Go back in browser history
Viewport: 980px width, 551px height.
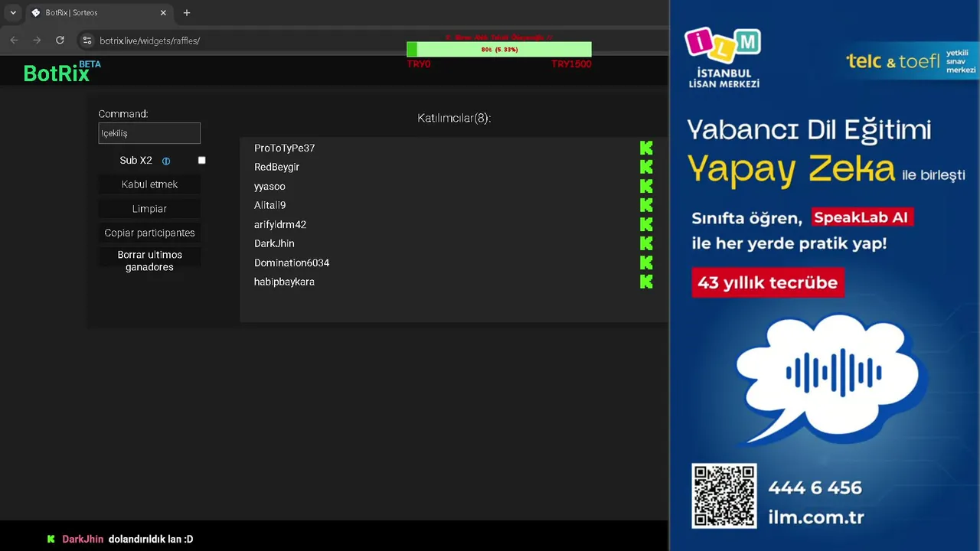pyautogui.click(x=14, y=41)
